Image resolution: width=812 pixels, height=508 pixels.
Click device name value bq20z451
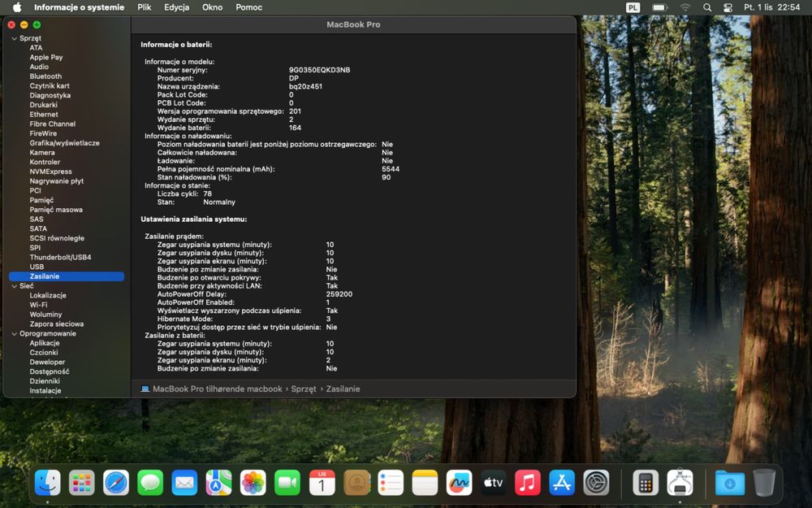pos(305,87)
